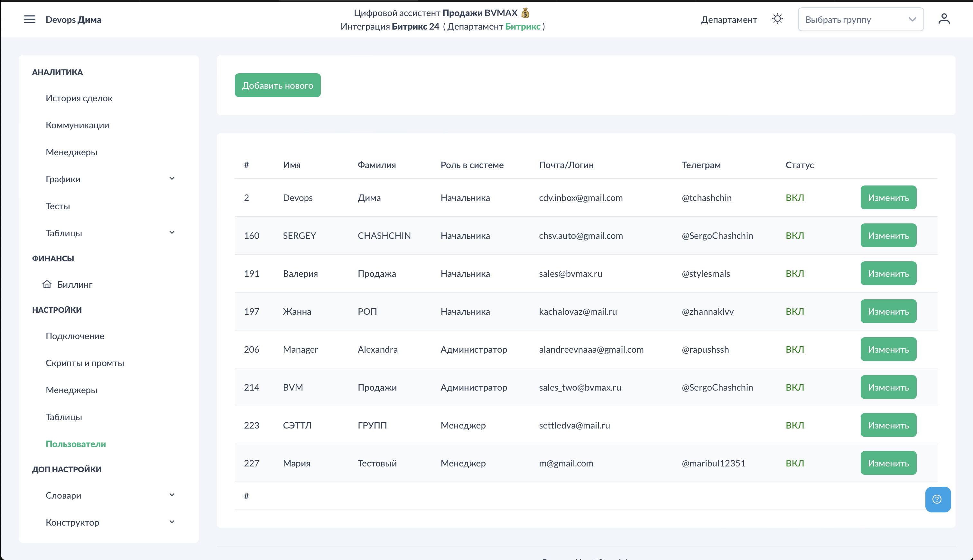Click the green Битрикс department link
This screenshot has height=560, width=973.
tap(522, 26)
